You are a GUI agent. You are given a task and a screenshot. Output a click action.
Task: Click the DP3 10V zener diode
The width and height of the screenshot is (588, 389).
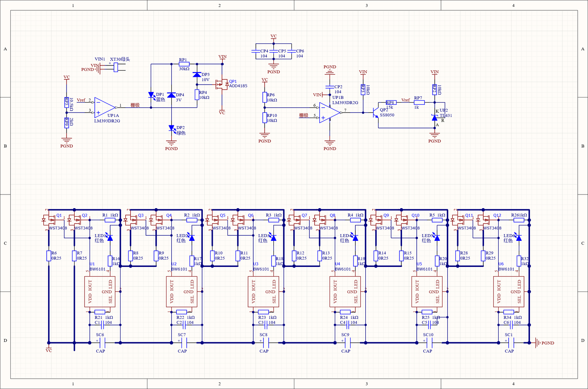tap(197, 74)
